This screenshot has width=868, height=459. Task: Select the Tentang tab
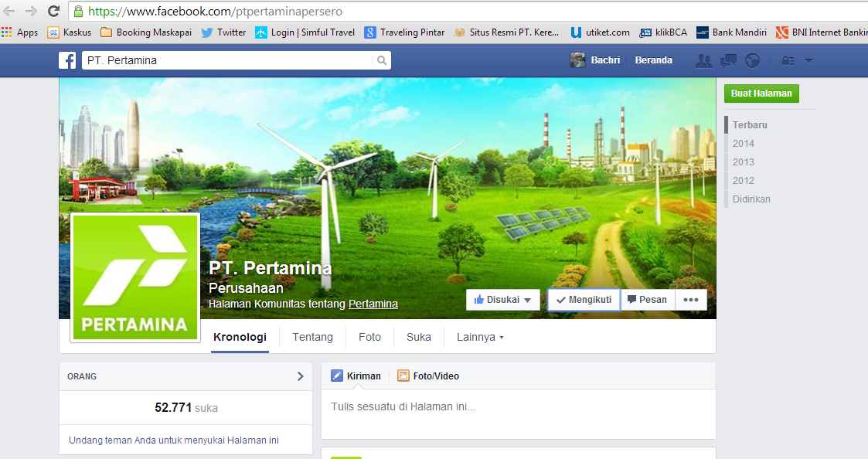(313, 337)
